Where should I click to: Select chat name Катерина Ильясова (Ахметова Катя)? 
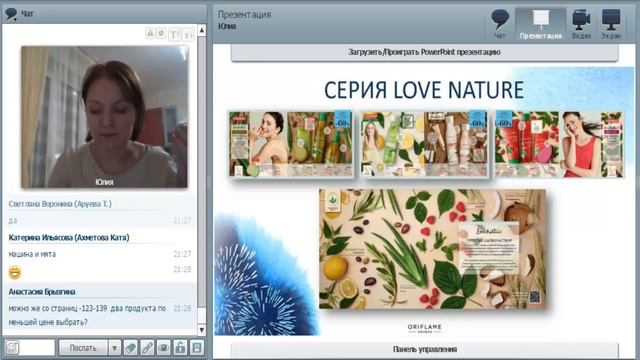(x=69, y=238)
